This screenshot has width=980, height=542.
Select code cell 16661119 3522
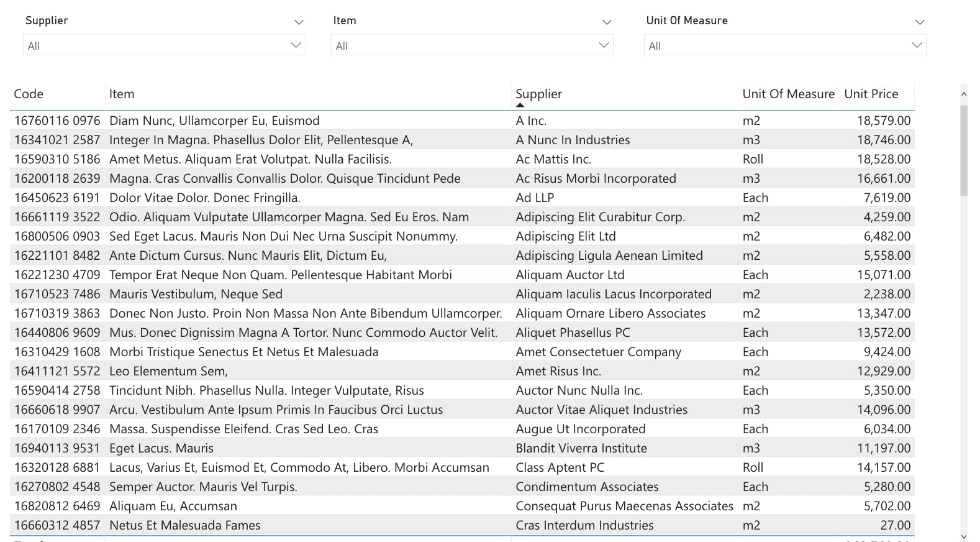pos(57,217)
